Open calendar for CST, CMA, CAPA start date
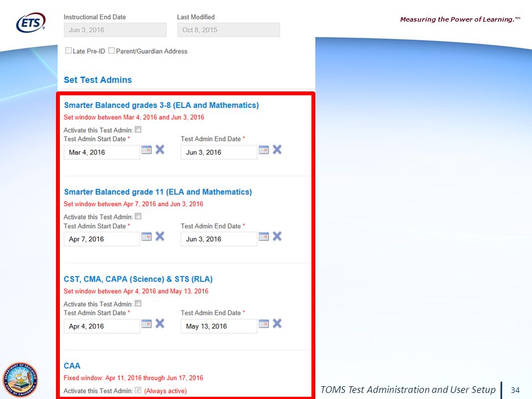Image resolution: width=532 pixels, height=399 pixels. pyautogui.click(x=146, y=324)
